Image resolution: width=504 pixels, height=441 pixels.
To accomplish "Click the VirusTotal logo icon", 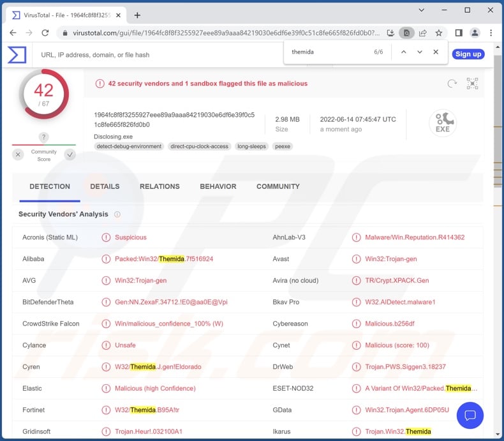I will [x=17, y=55].
